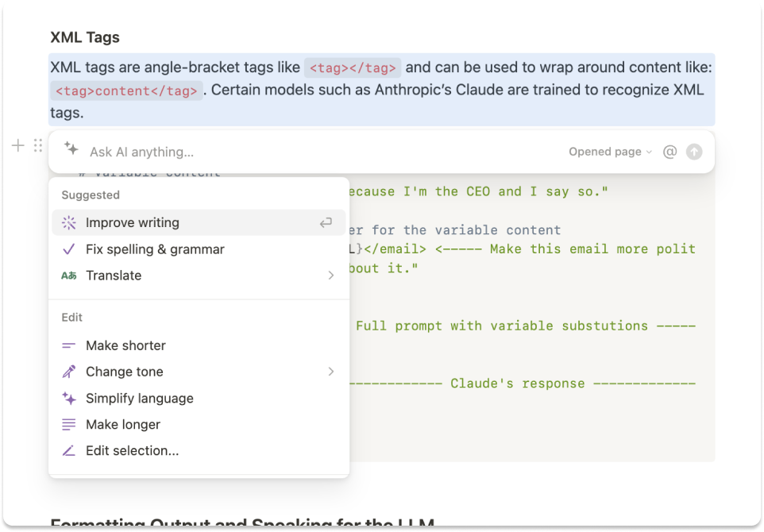
Task: Click the XML Tags heading
Action: [x=85, y=37]
